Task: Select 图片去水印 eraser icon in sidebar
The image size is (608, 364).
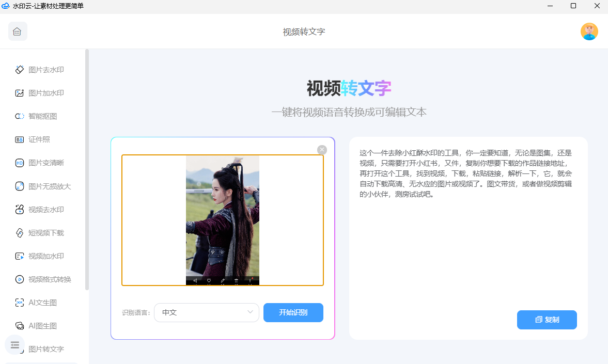Action: [20, 70]
